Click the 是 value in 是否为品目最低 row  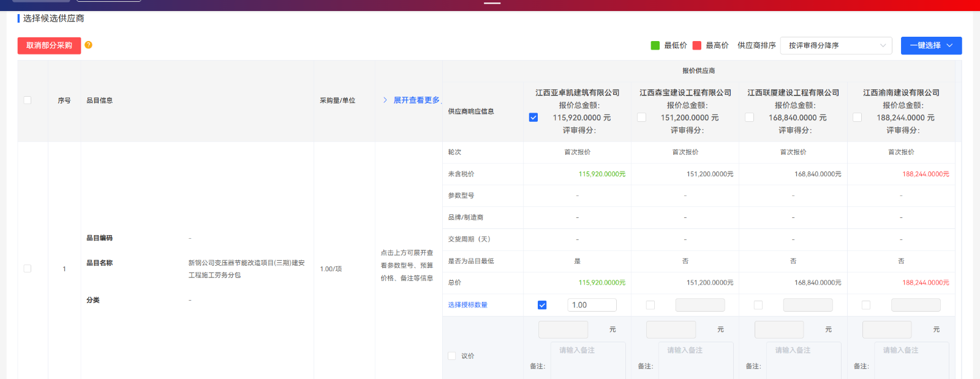coord(577,261)
